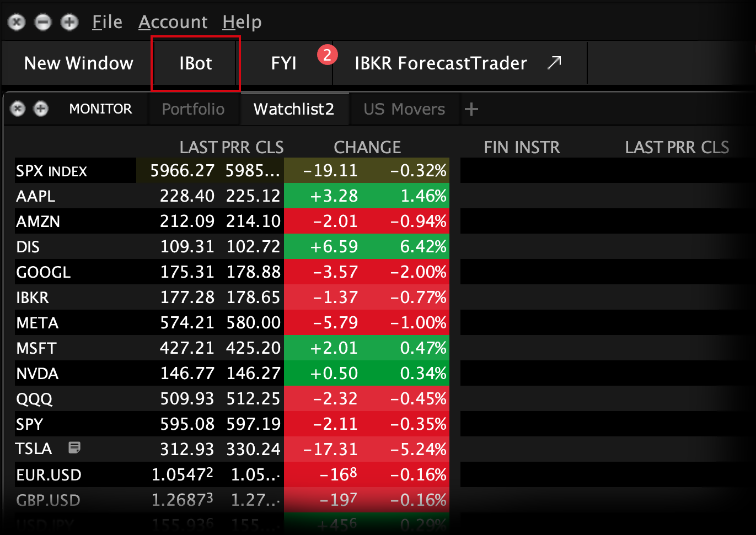The width and height of the screenshot is (756, 535).
Task: Click the FYI notification badge
Action: click(327, 55)
